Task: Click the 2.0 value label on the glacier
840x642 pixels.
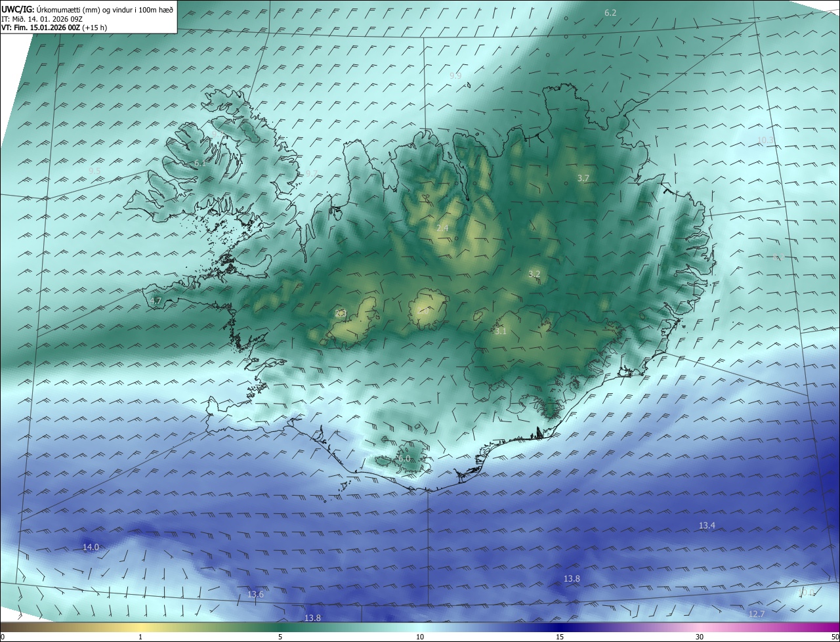Action: [423, 310]
